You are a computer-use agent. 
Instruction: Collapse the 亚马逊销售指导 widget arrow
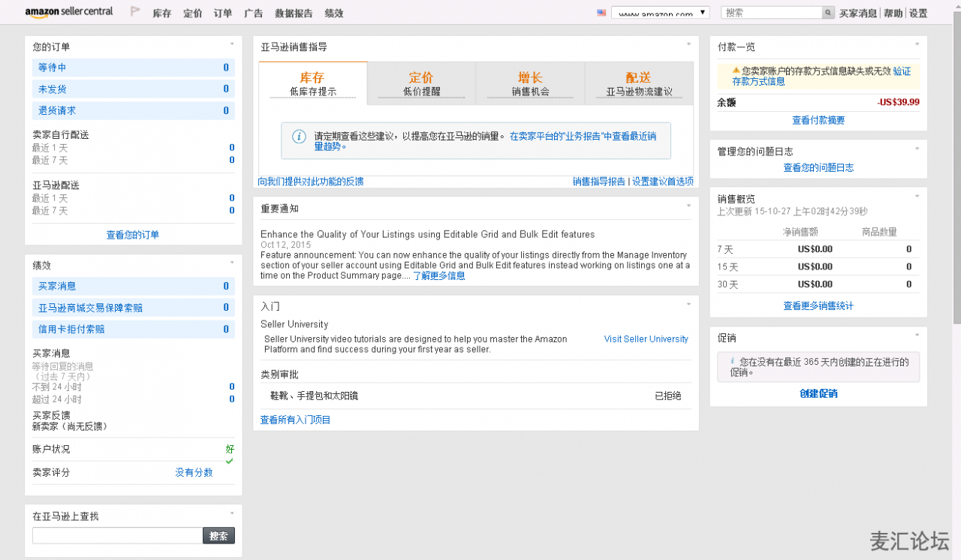click(688, 44)
